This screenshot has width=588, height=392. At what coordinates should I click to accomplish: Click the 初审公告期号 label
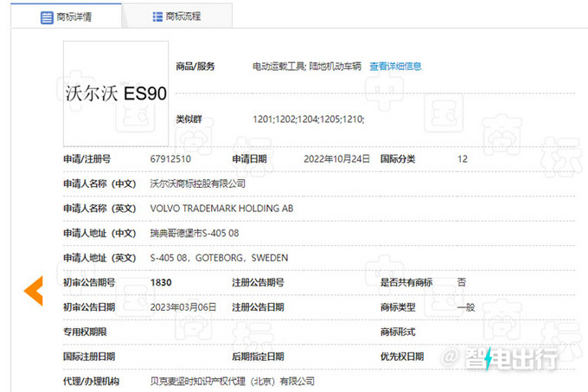pyautogui.click(x=89, y=282)
